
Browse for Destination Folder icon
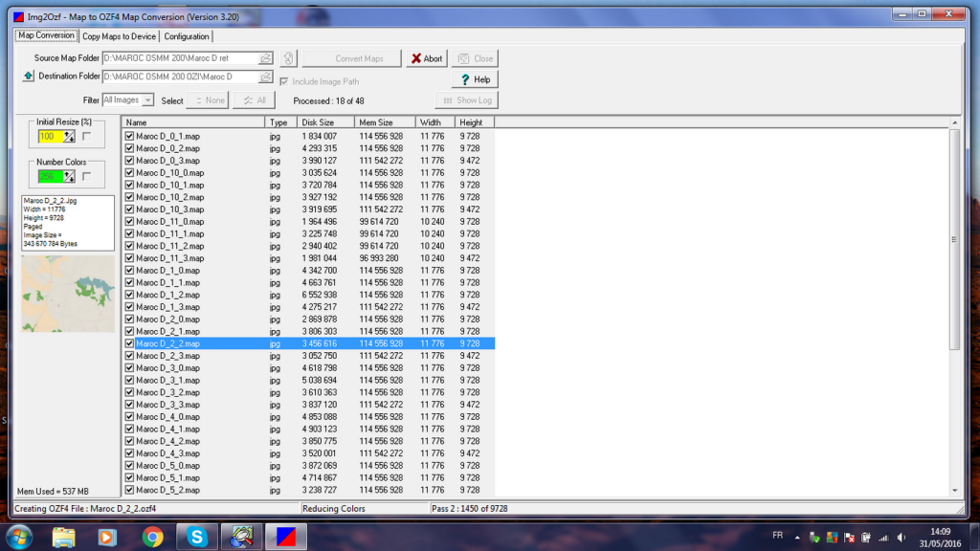[266, 77]
